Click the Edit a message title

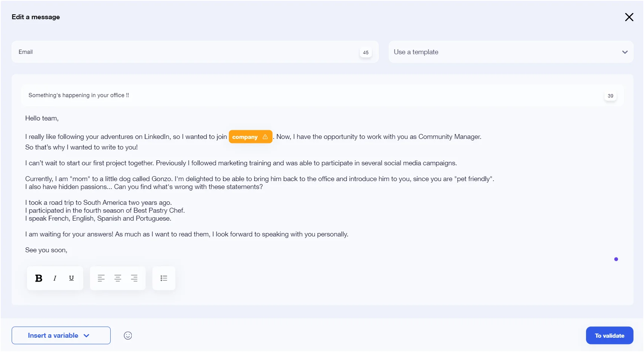36,17
